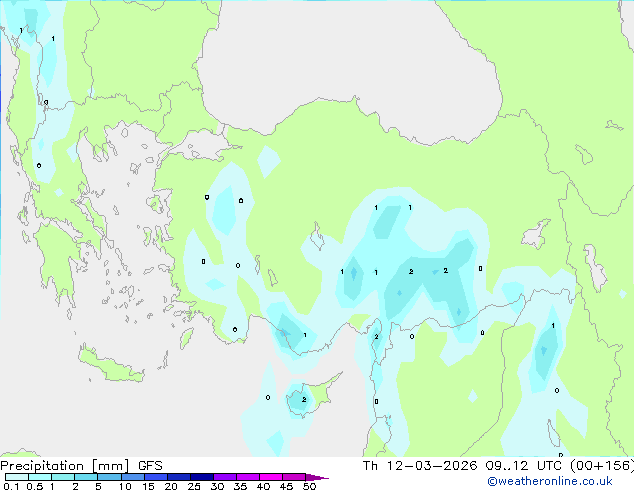Select the 5–10 mm legend swatch
Viewport: 634px width, 490px height.
(109, 477)
